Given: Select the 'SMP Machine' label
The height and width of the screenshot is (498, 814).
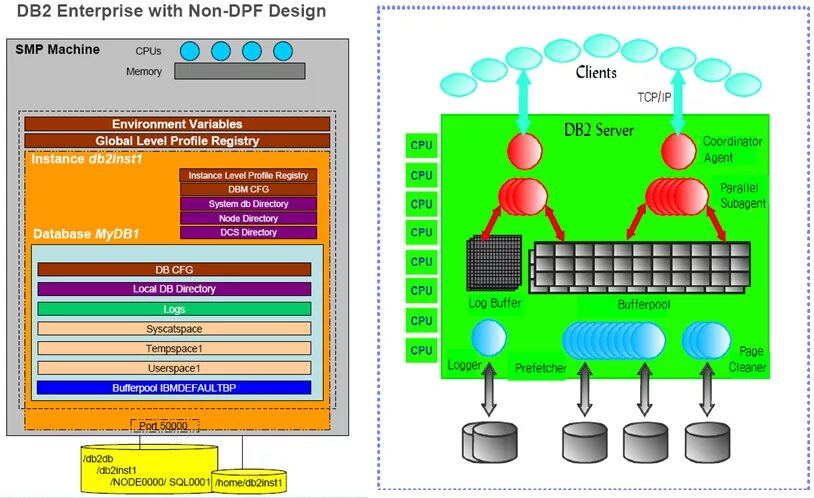Looking at the screenshot, I should click(x=57, y=50).
